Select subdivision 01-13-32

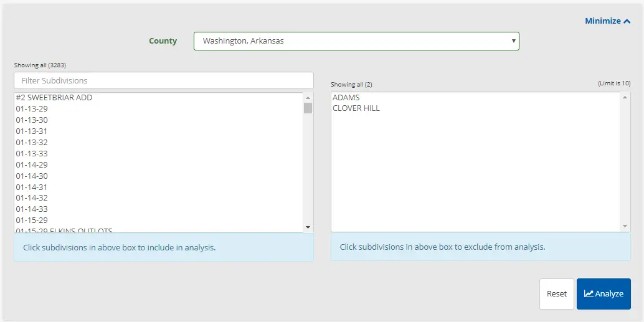pyautogui.click(x=159, y=142)
